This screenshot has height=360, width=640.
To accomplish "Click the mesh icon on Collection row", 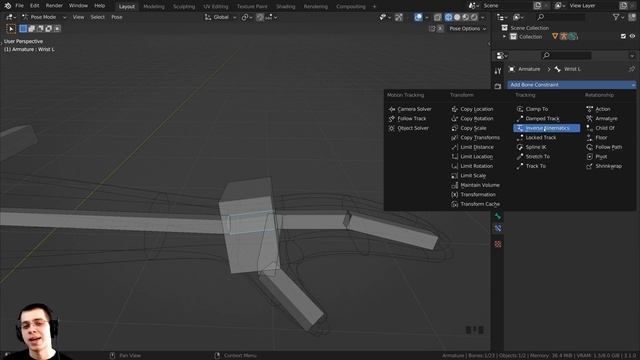I will [555, 36].
